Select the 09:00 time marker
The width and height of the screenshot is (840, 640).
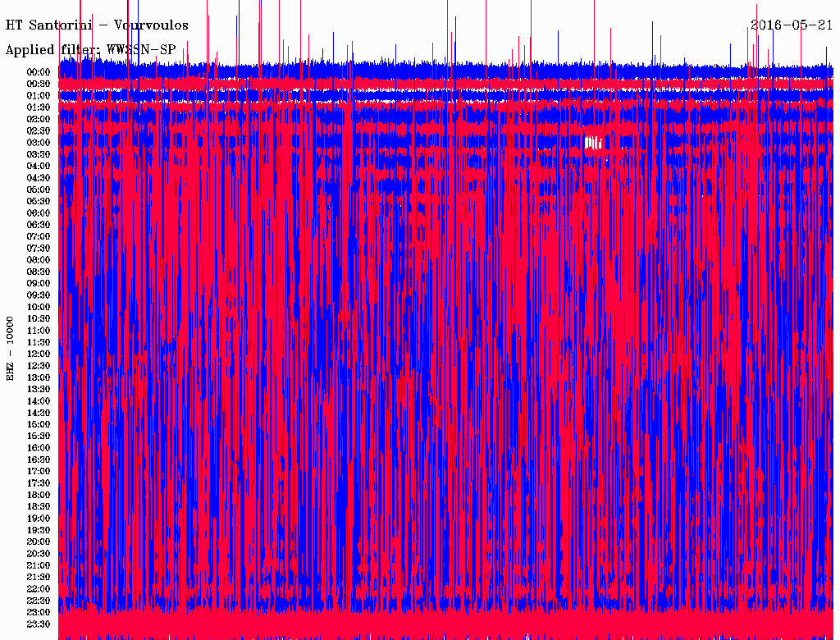39,283
